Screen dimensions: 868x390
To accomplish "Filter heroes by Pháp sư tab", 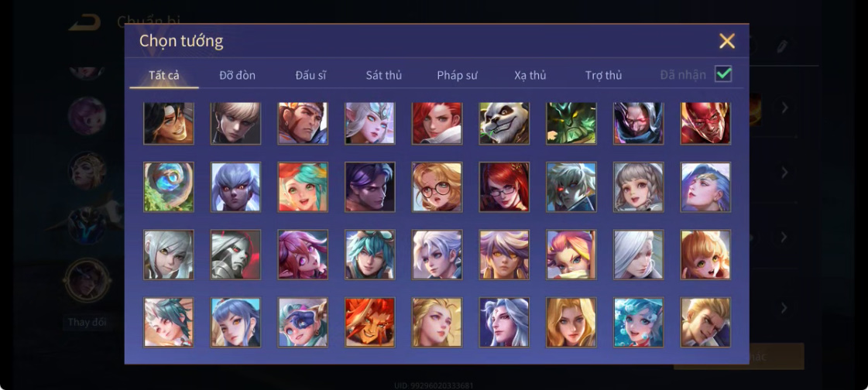I will click(458, 75).
